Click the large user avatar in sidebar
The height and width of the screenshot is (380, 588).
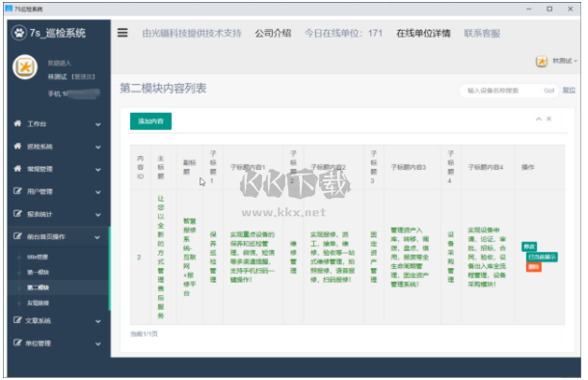(x=25, y=68)
